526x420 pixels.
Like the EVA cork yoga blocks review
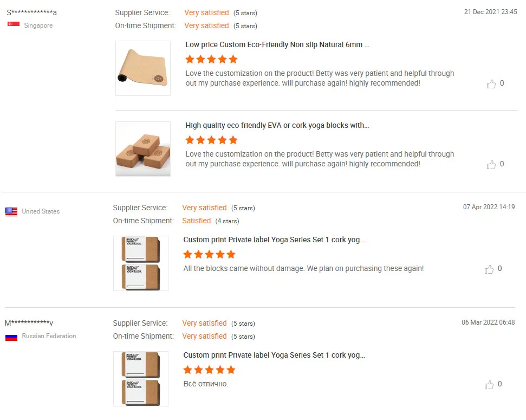[x=491, y=165]
